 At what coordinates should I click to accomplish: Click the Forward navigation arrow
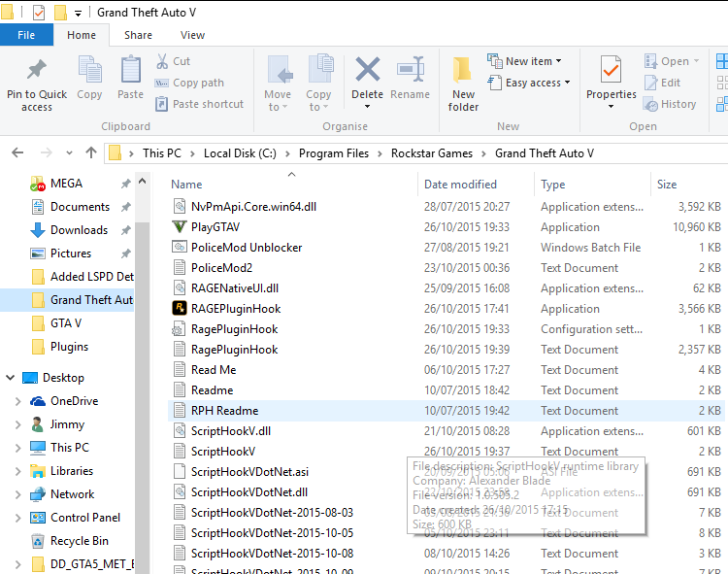[x=46, y=152]
